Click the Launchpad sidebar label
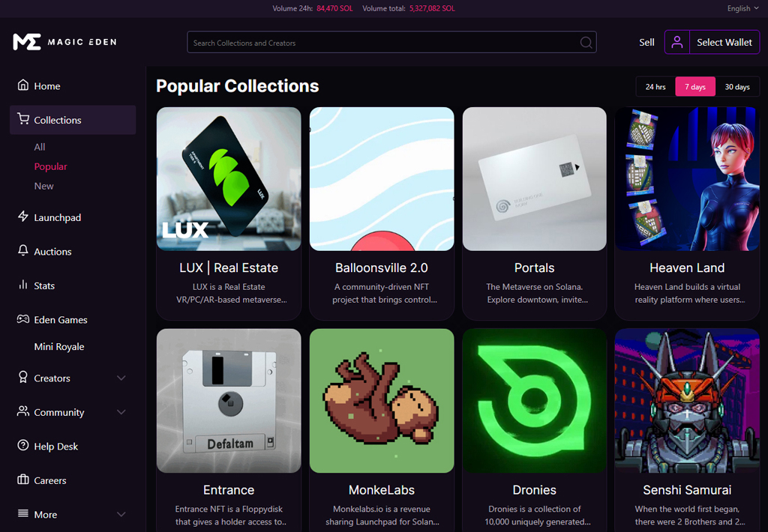Screen dimensions: 768x532 [57, 218]
